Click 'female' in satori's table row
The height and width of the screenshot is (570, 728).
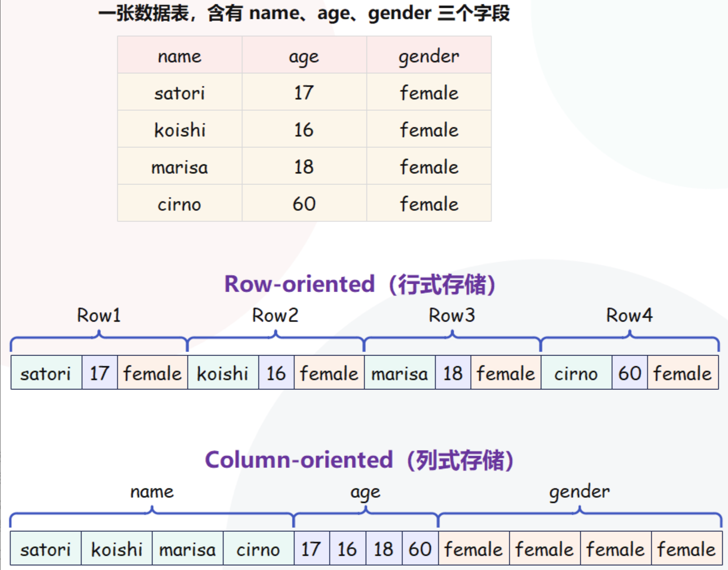tap(429, 92)
